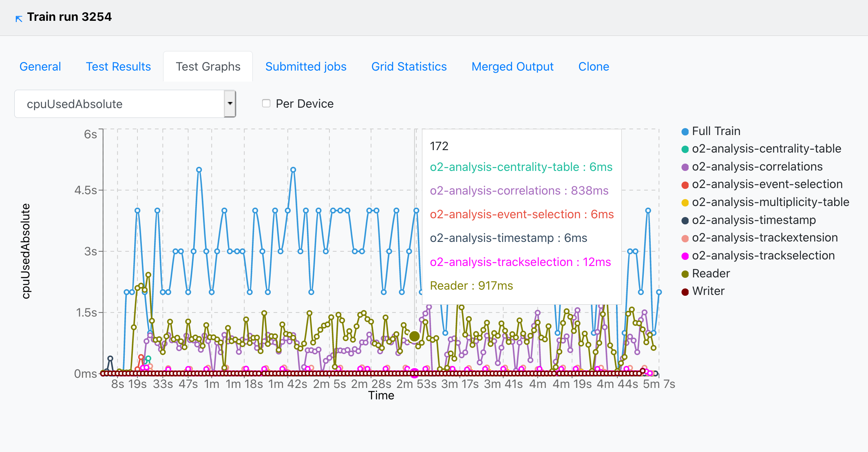This screenshot has width=868, height=452.
Task: Click the timestamp dark legend dot
Action: click(x=685, y=221)
